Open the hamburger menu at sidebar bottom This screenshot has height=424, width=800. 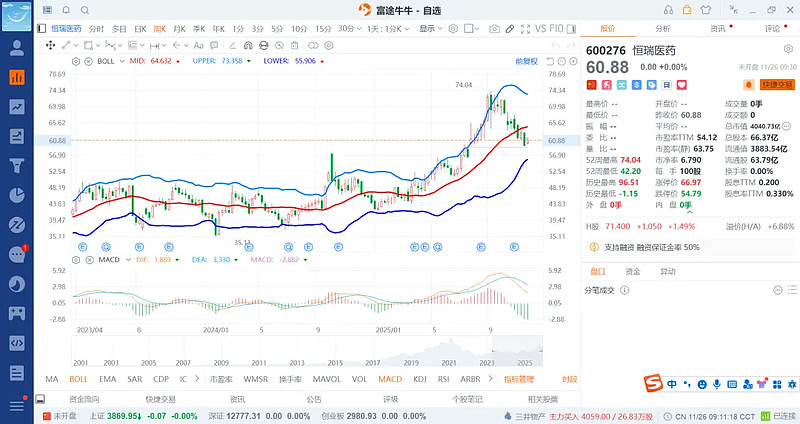[x=17, y=405]
